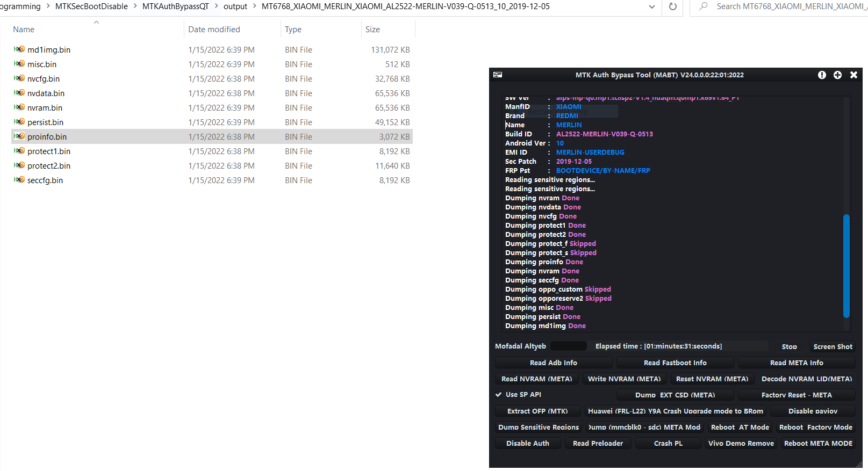Go to the output breadcrumb folder
Viewport: 868px width, 471px height.
(x=235, y=6)
